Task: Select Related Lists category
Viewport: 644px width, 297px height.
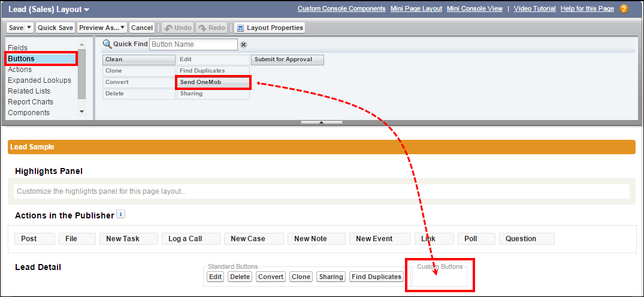Action: click(29, 91)
